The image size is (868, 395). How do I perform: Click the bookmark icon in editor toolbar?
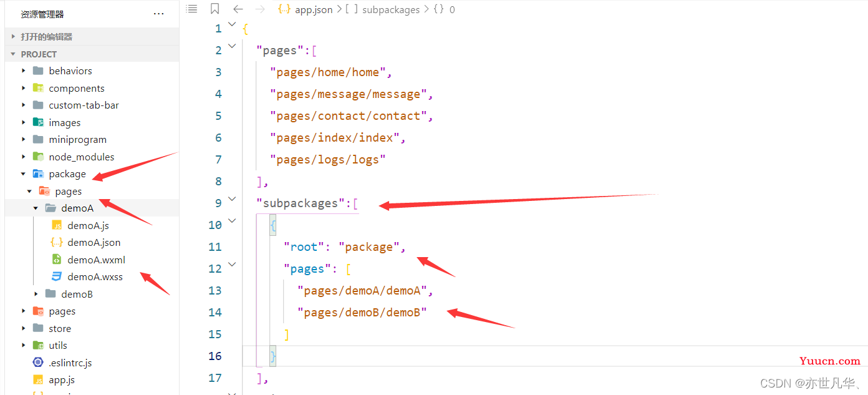[215, 9]
